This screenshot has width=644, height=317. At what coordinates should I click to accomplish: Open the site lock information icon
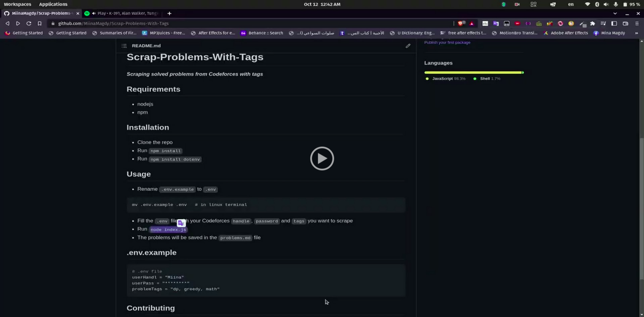point(53,23)
